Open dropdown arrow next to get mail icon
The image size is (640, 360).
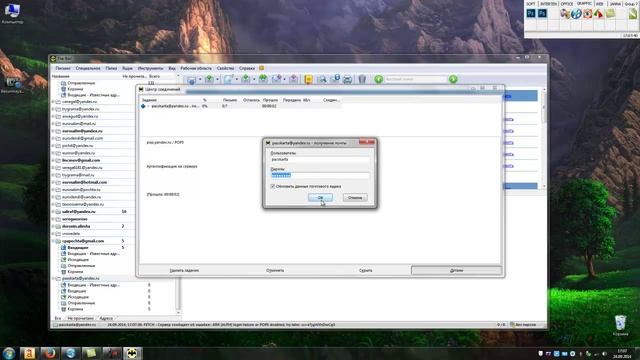point(200,79)
